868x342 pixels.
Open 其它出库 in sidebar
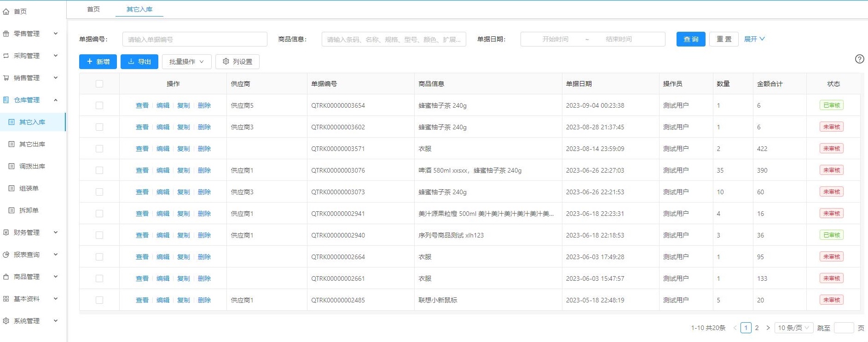32,144
